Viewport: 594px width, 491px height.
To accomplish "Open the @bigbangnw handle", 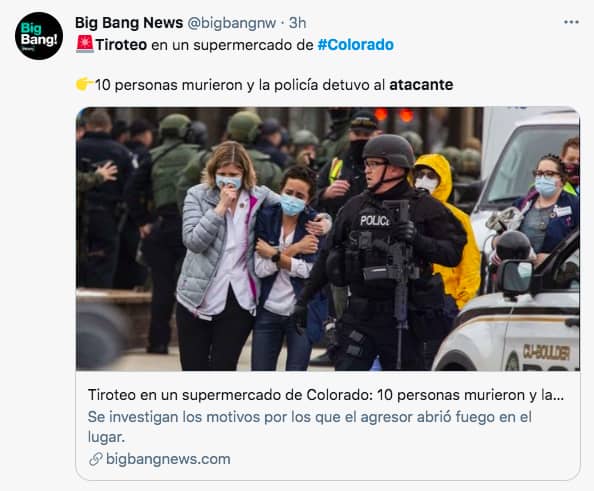I will click(x=232, y=23).
